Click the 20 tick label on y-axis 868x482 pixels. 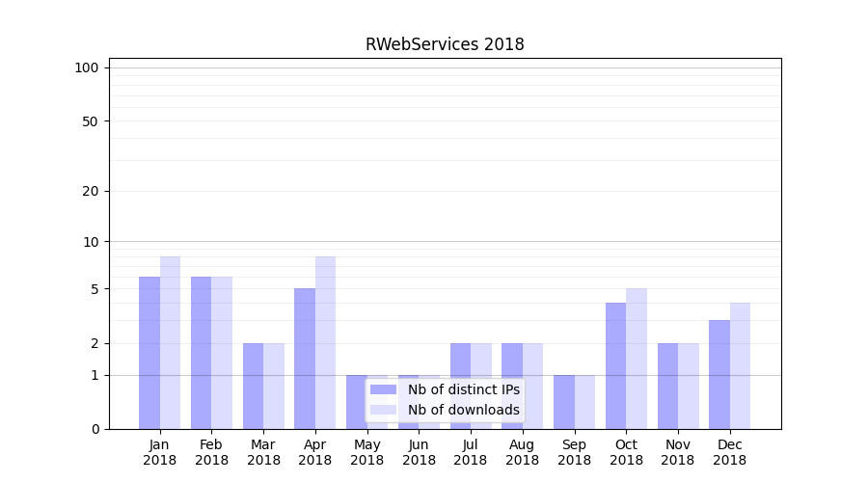(x=90, y=191)
